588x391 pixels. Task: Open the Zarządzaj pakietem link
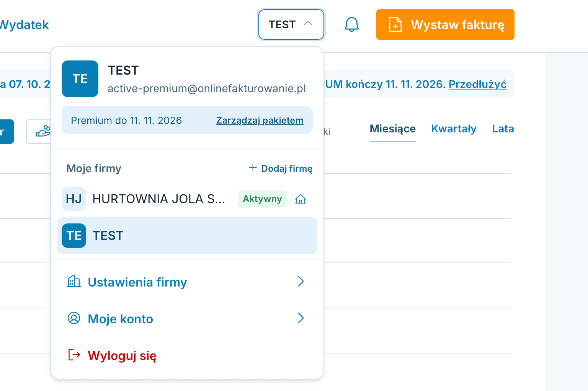click(260, 121)
